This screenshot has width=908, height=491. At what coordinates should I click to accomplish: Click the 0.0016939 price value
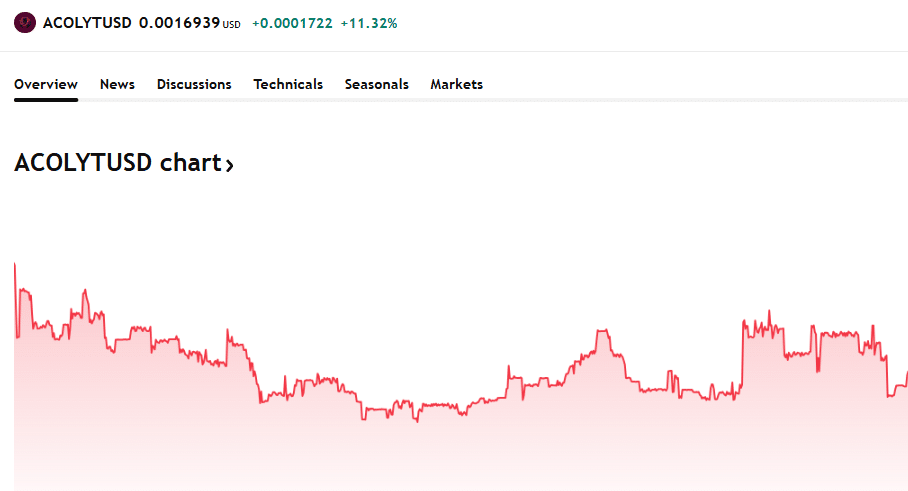click(179, 22)
